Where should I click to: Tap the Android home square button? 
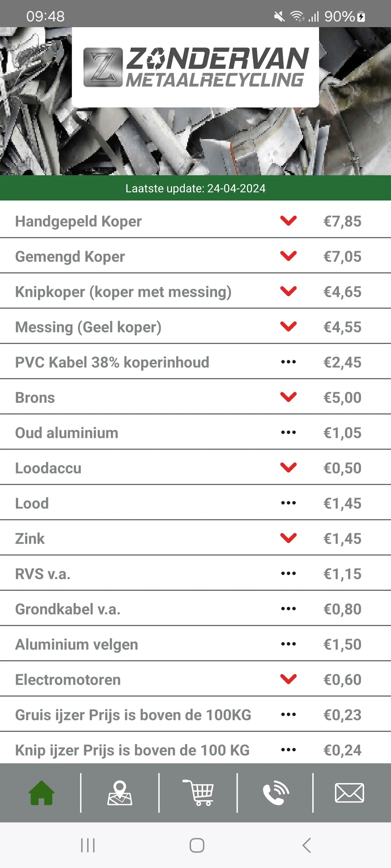(197, 845)
